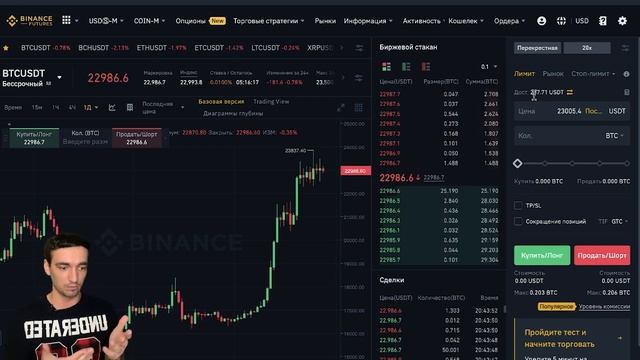Open order form settings icon
The width and height of the screenshot is (640, 360).
tap(625, 48)
